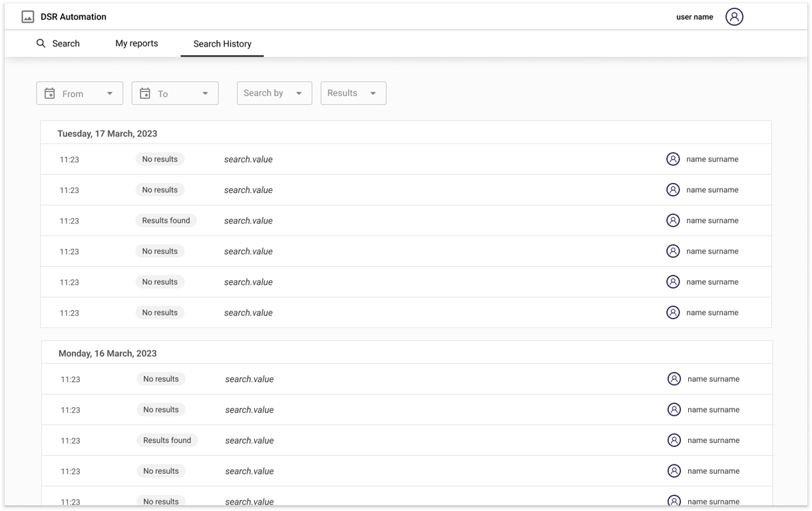Click search.value in first row under Monday
The width and height of the screenshot is (812, 511).
coord(250,379)
